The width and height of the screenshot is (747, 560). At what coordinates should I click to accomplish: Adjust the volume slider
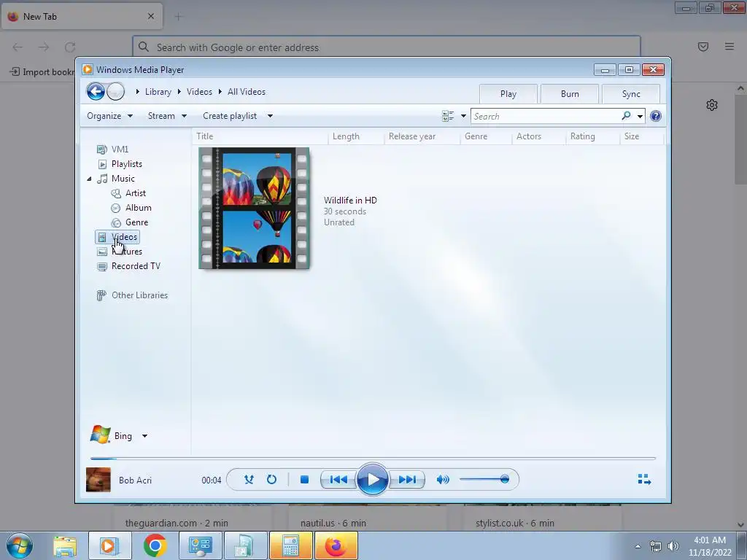coord(484,479)
